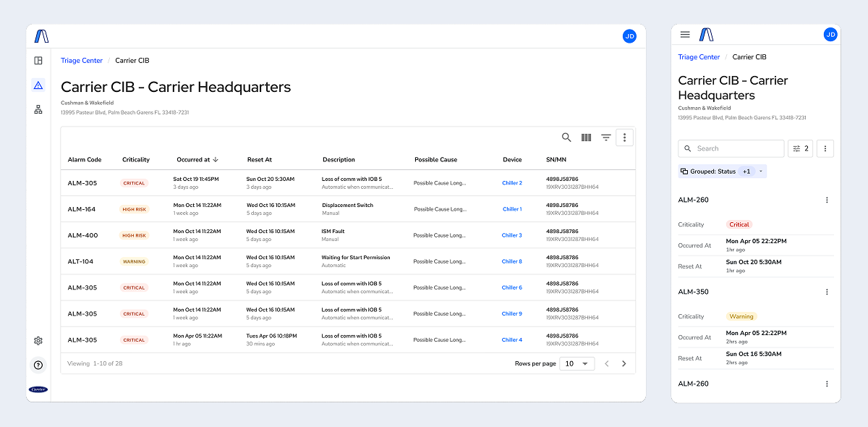Click Viewing 1-10 of 28 text
Screen dimensions: 868x427
click(95, 363)
